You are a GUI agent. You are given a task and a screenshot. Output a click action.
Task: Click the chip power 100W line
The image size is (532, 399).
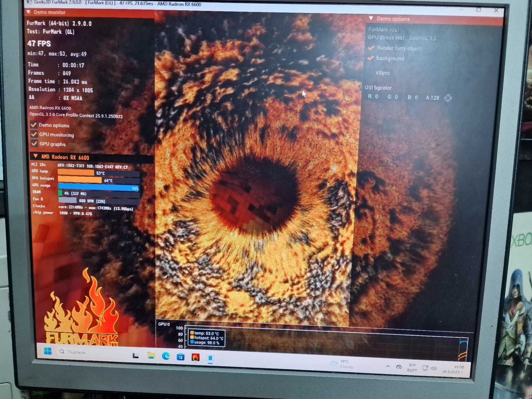point(63,213)
